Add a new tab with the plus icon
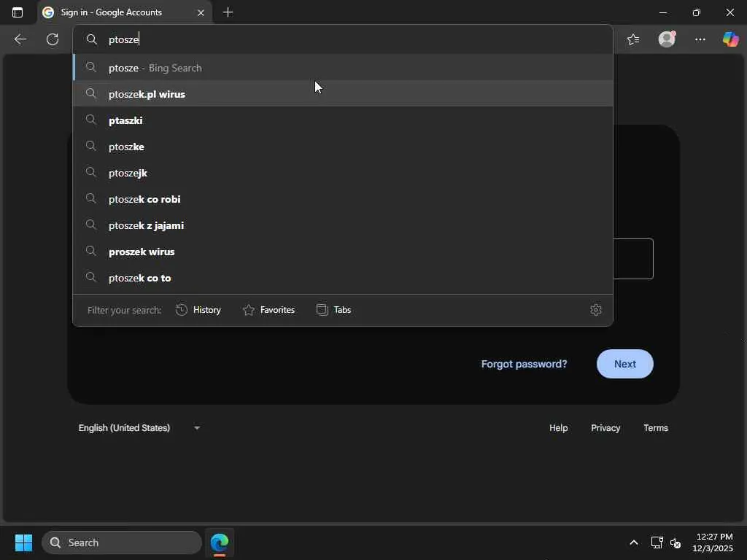 (x=228, y=12)
